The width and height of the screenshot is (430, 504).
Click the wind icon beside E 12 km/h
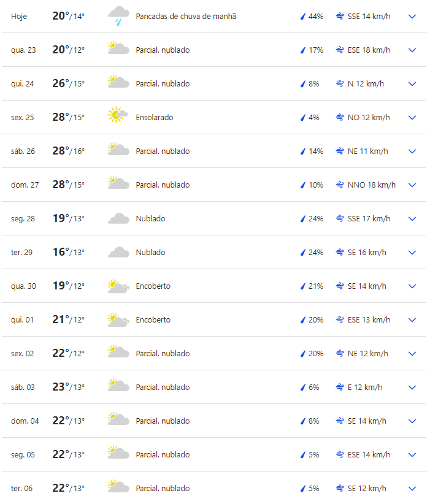[x=340, y=388]
